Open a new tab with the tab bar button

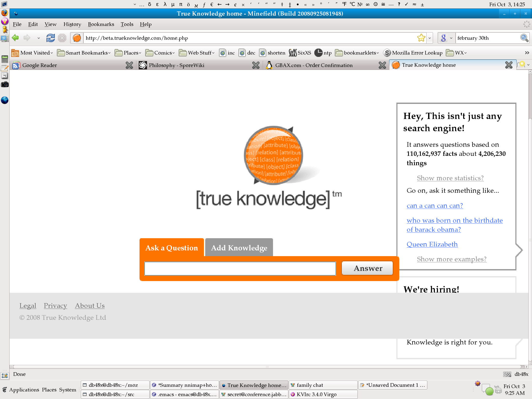pos(521,64)
